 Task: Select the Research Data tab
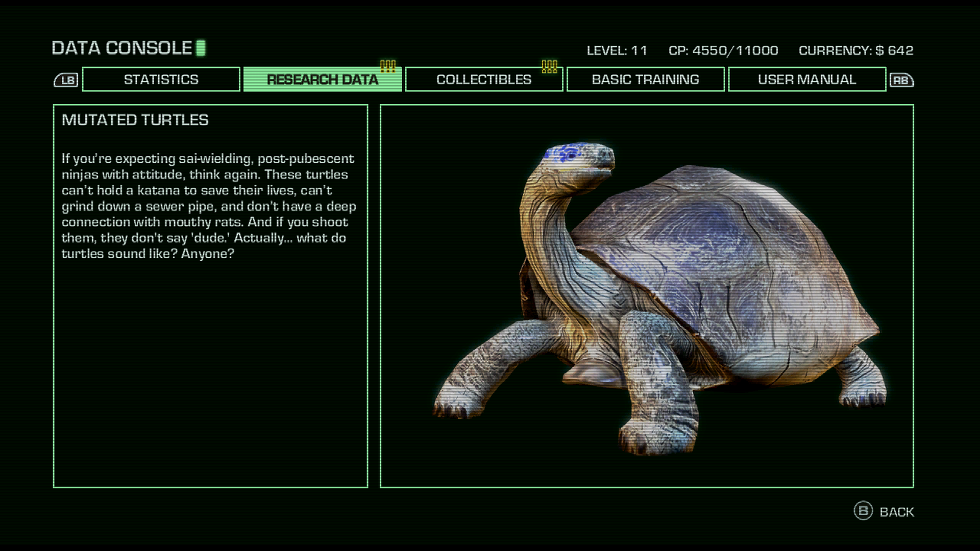[322, 80]
